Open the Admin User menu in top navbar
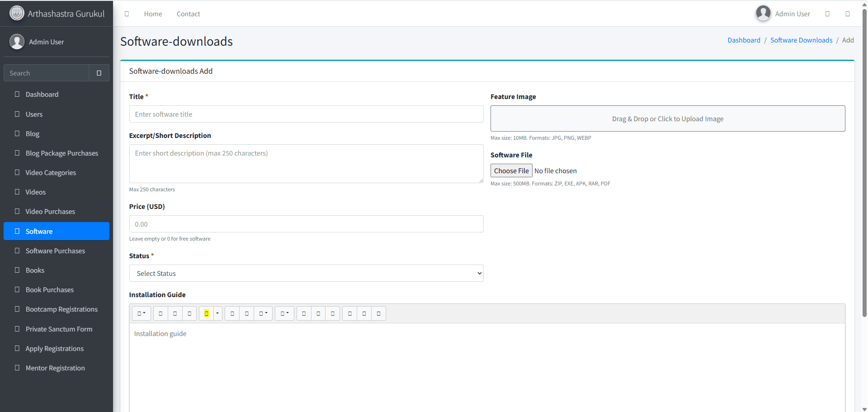Screen dimensions: 868x412 click(x=783, y=14)
